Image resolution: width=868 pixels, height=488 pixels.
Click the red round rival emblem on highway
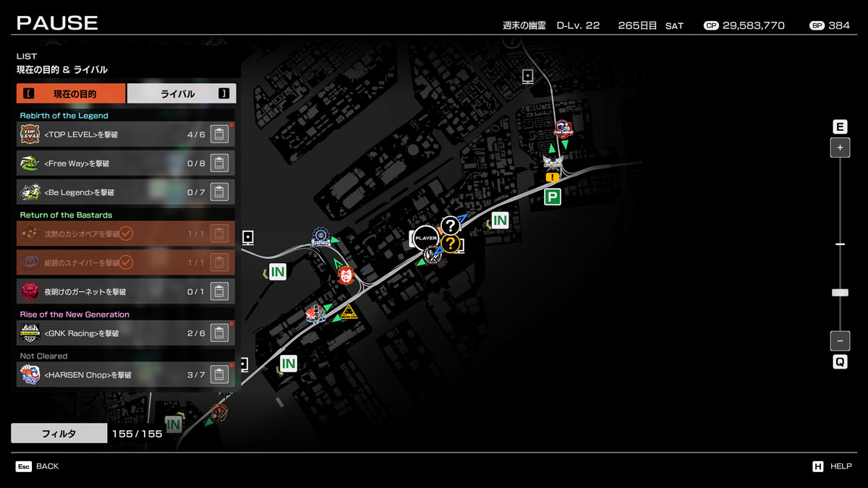coord(346,275)
